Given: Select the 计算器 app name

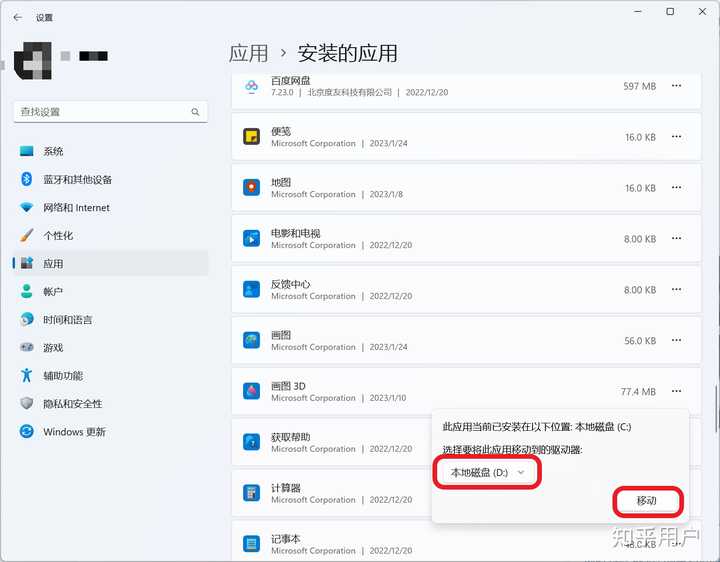Looking at the screenshot, I should (x=286, y=488).
